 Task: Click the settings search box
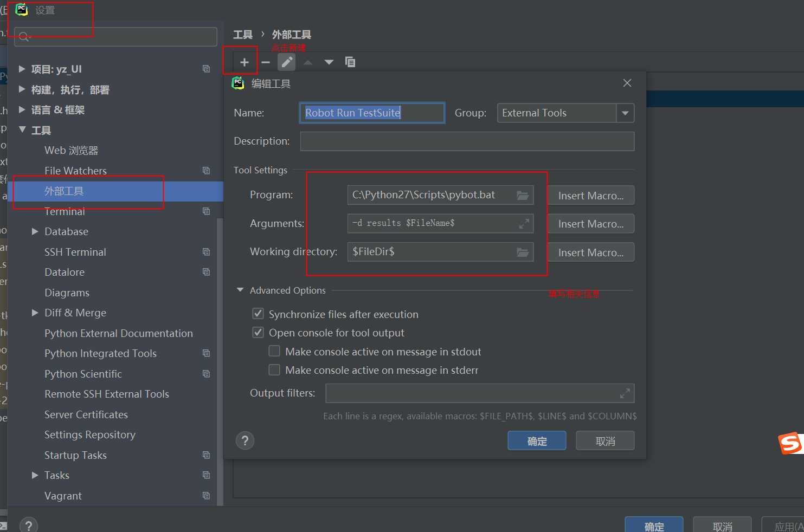coord(115,36)
